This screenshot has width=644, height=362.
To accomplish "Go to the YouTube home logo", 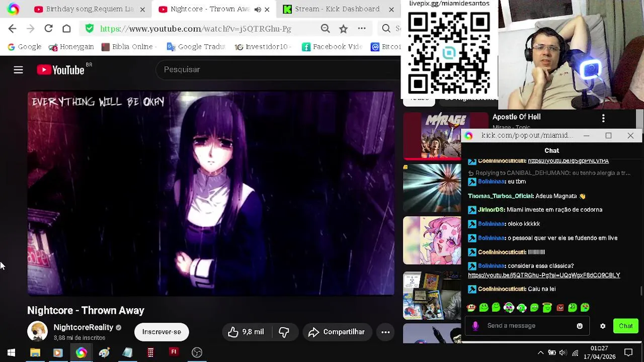I will pos(60,70).
